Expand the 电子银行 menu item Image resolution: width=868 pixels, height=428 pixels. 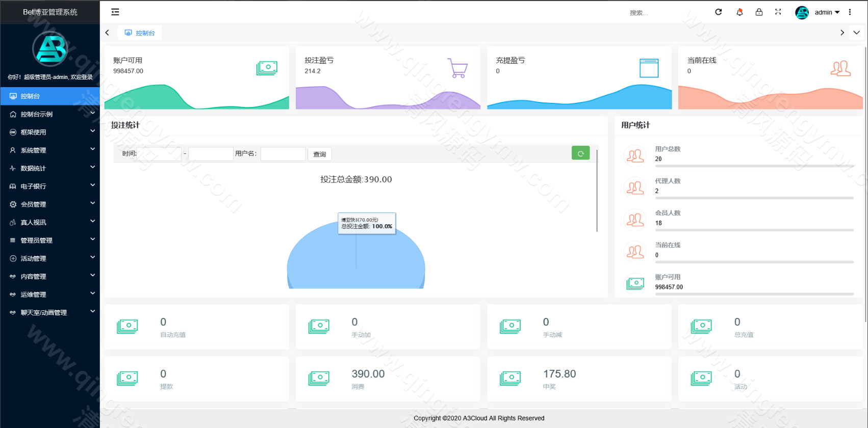50,186
